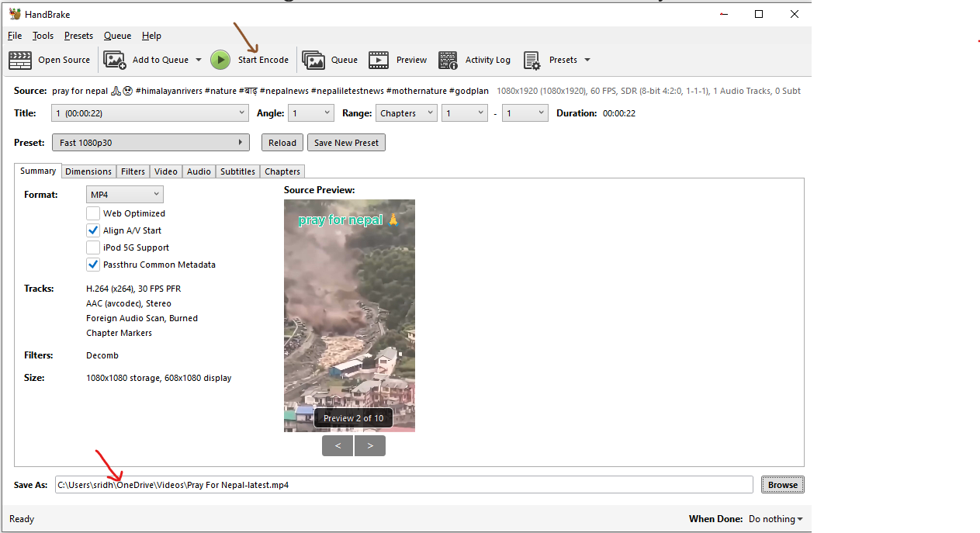The image size is (980, 533).
Task: Click the green Start Encode play icon
Action: click(220, 60)
